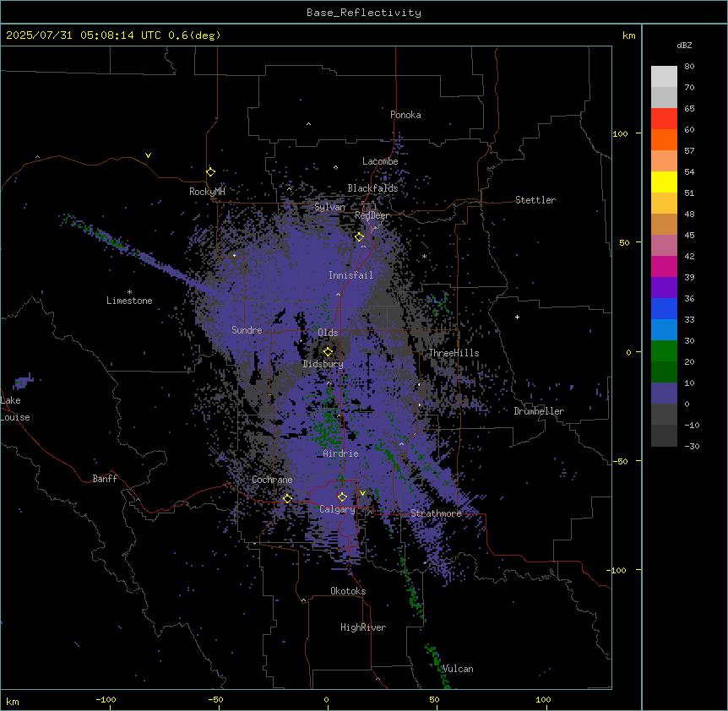Click the yellow 54 dBZ legend swatch
Screen dimensions: 728x711
point(664,182)
